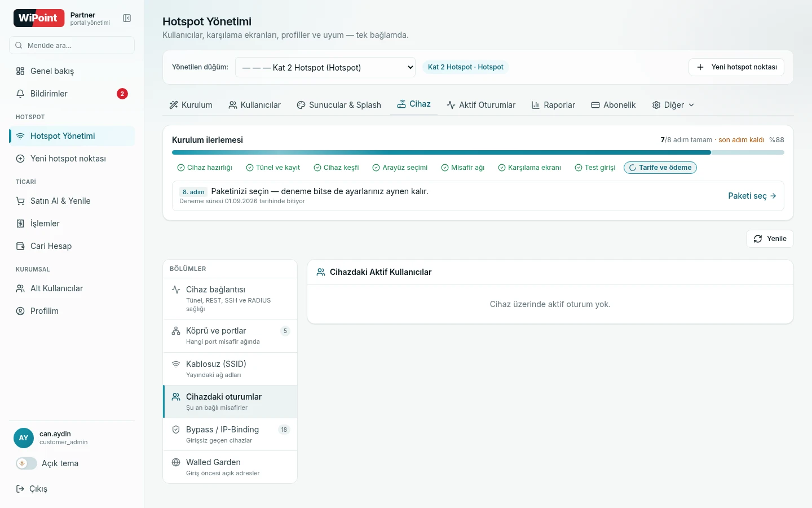The image size is (812, 508).
Task: Switch to the Kullanıcılar tab
Action: 254,105
